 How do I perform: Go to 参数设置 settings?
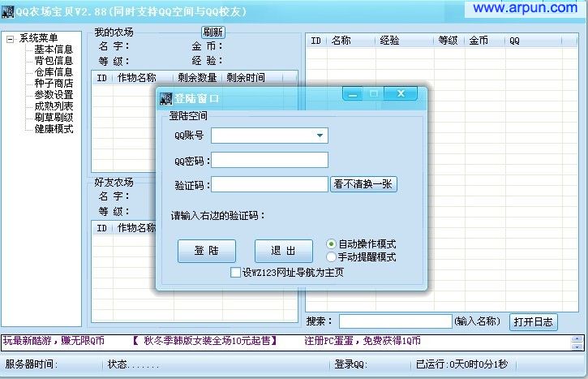pos(54,95)
